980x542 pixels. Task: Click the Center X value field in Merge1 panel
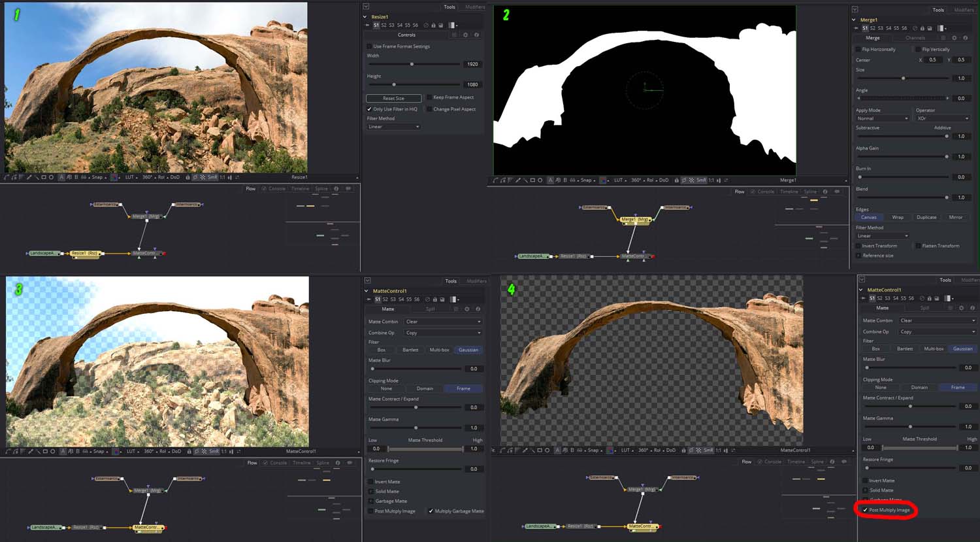pos(932,59)
